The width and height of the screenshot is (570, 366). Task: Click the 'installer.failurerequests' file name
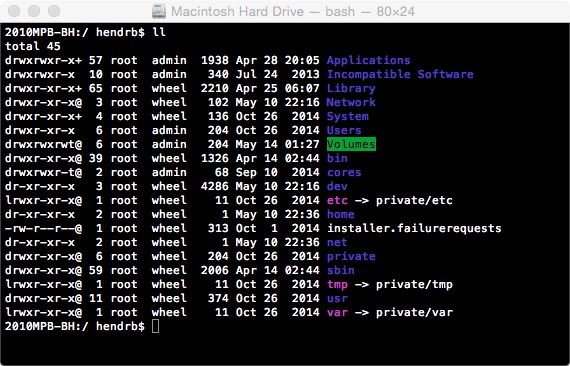414,228
